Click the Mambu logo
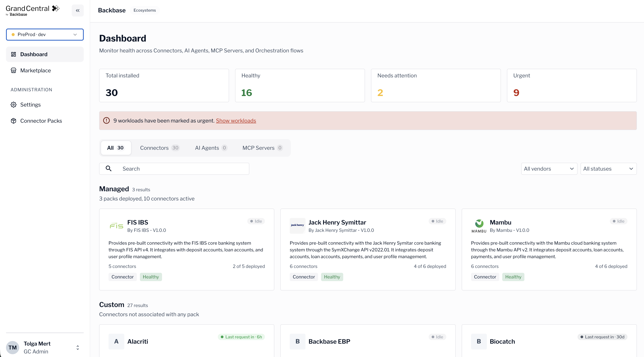This screenshot has height=357, width=644. (479, 226)
